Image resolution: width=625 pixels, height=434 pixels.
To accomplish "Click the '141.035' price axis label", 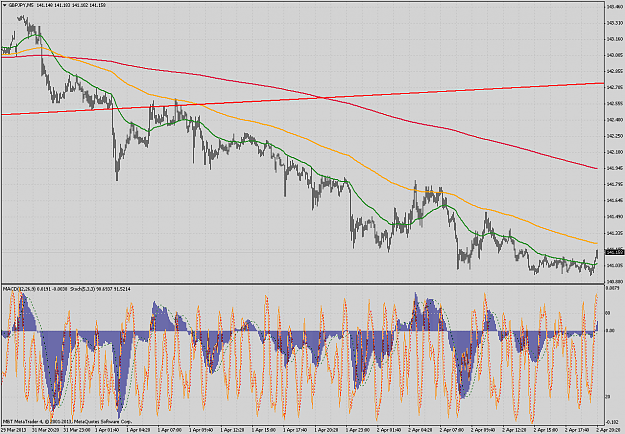I will (x=614, y=265).
